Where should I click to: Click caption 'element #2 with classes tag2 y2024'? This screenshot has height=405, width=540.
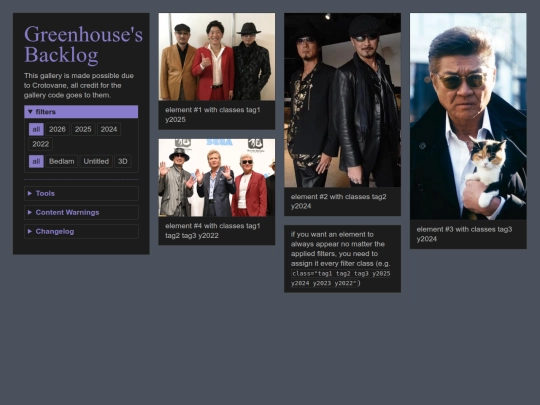[339, 201]
